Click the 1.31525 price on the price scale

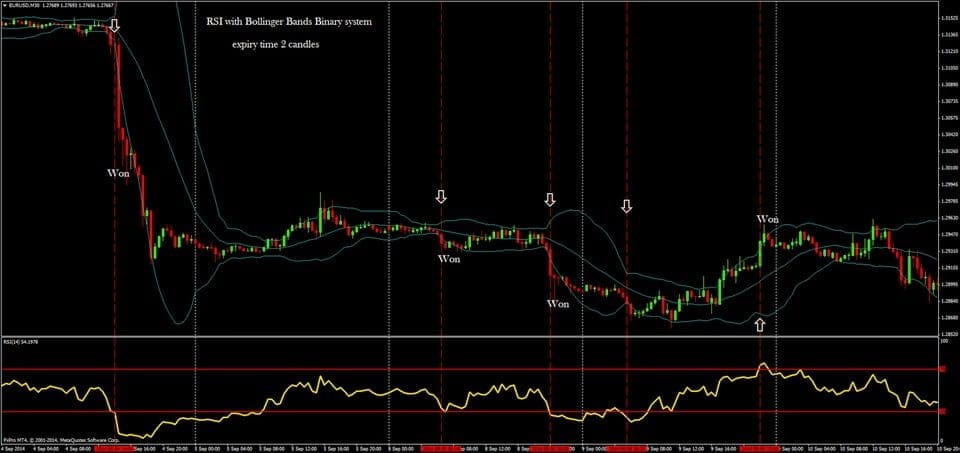tap(949, 19)
